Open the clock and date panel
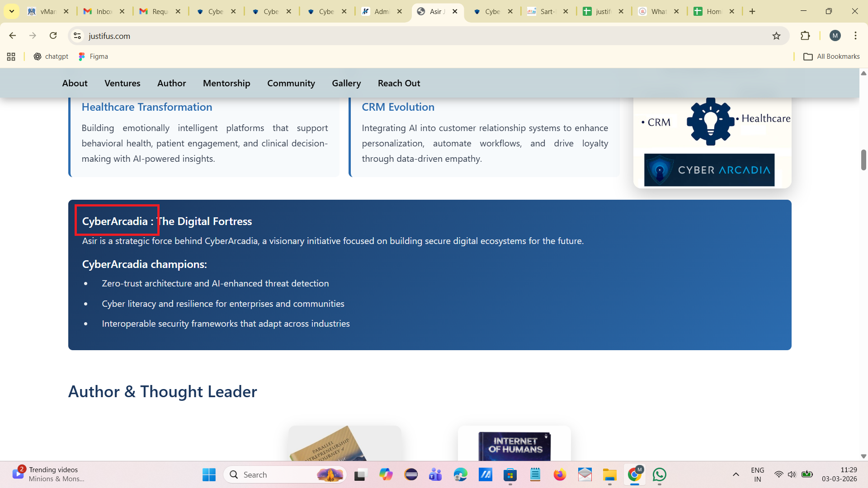 840,474
